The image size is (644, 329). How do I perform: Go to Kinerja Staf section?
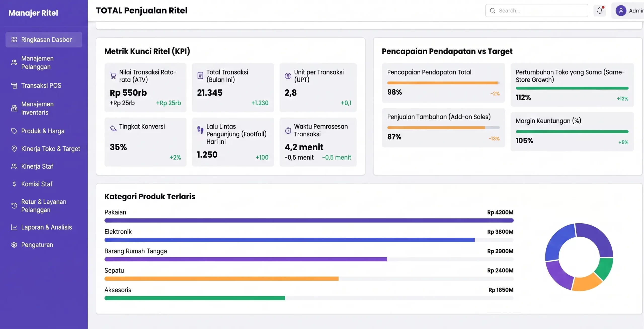click(44, 166)
